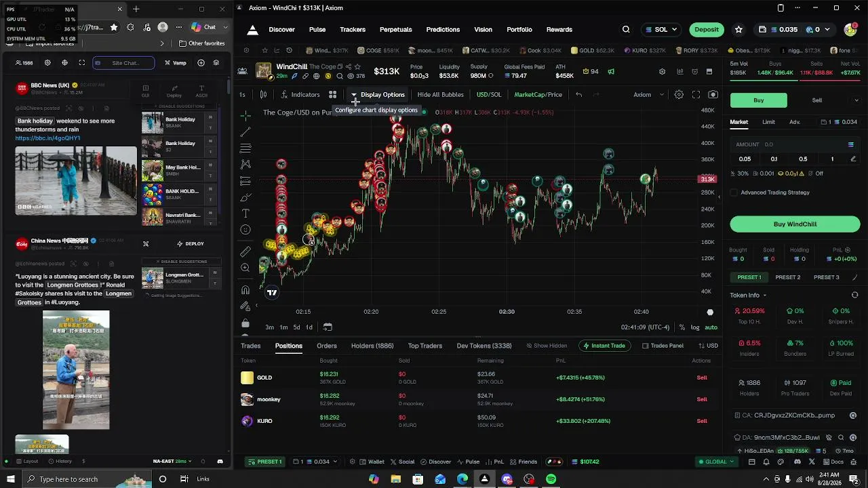The width and height of the screenshot is (868, 488).
Task: Toggle the Trades Panel
Action: tap(663, 346)
